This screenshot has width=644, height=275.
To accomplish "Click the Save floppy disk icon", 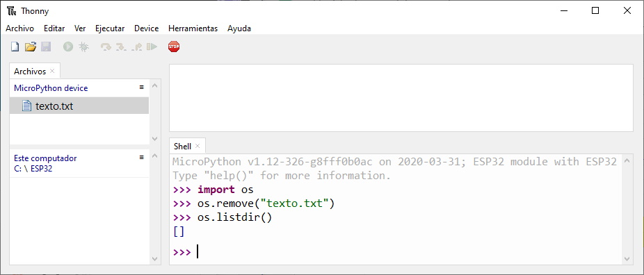I will coord(46,47).
